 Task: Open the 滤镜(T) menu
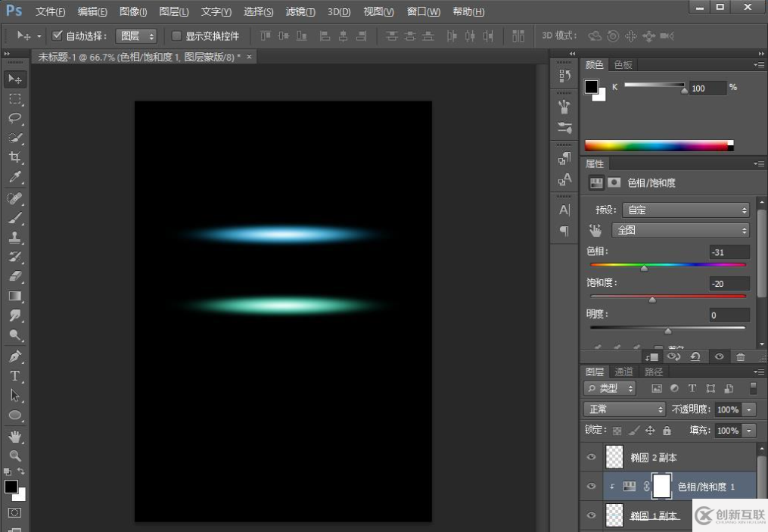click(x=300, y=12)
